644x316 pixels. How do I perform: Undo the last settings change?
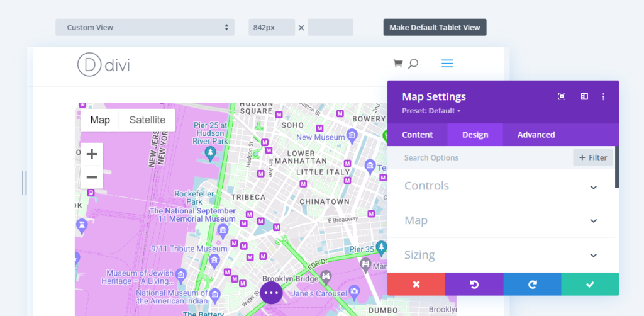pos(474,285)
